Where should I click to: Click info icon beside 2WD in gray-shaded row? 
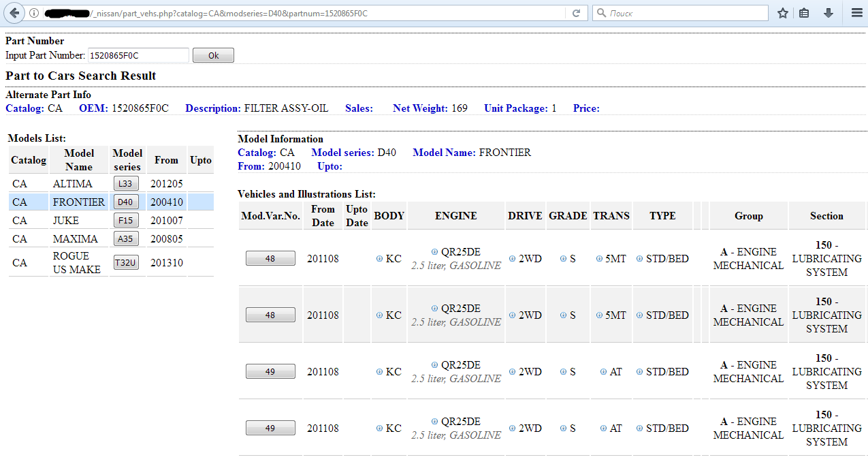tap(513, 315)
